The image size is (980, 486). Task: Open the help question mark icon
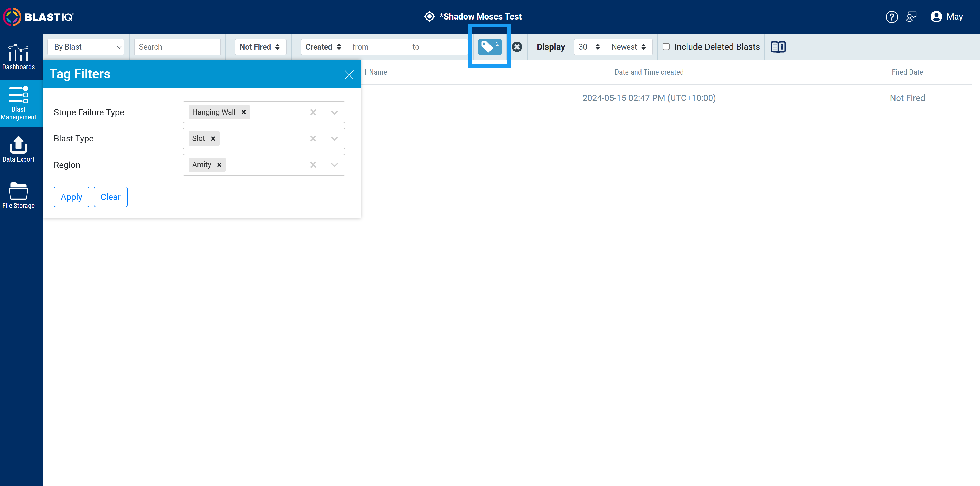(x=891, y=17)
